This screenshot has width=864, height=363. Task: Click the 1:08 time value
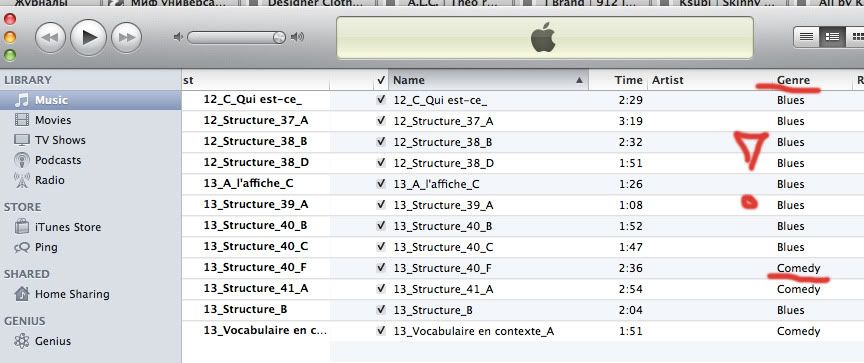pyautogui.click(x=632, y=205)
